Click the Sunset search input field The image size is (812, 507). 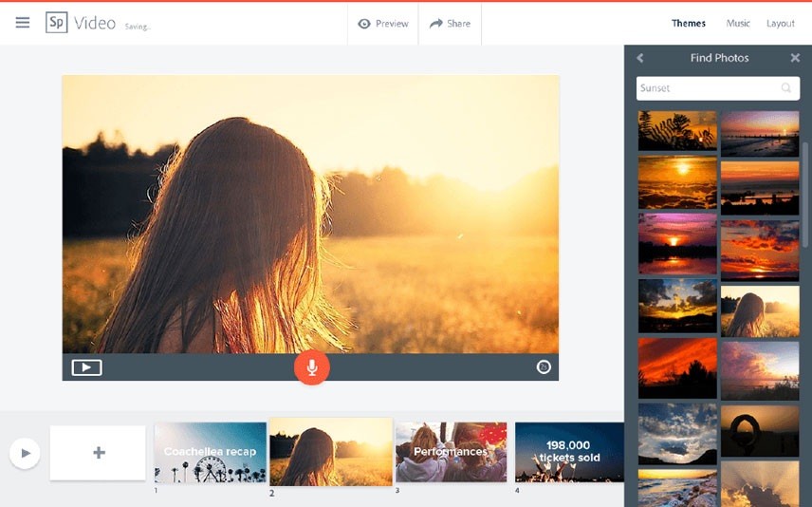[x=707, y=88]
